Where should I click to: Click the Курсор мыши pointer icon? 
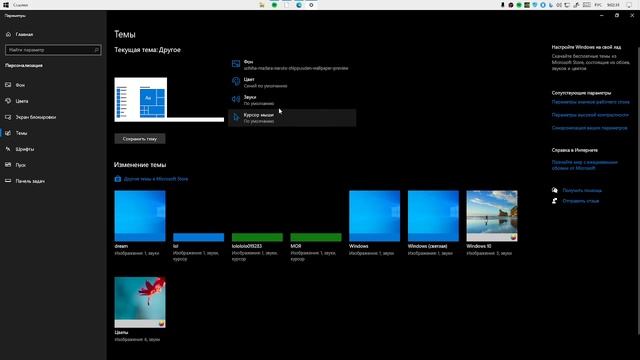(x=236, y=118)
